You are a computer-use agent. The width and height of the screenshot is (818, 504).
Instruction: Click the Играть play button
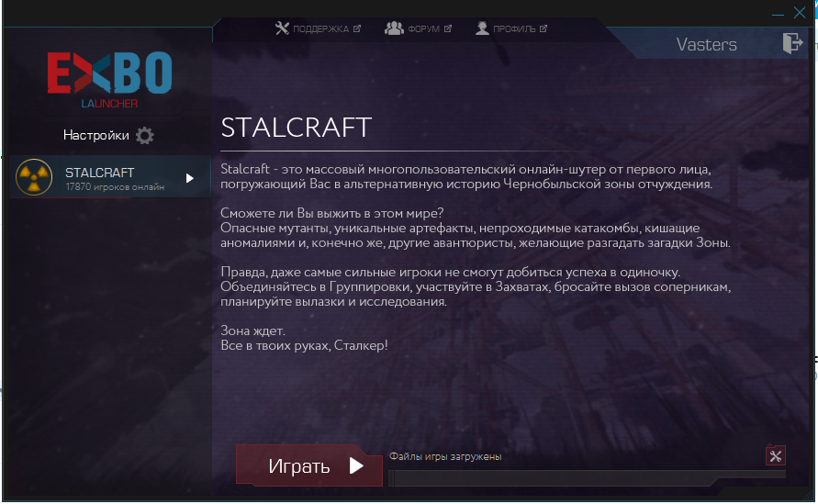pyautogui.click(x=309, y=465)
